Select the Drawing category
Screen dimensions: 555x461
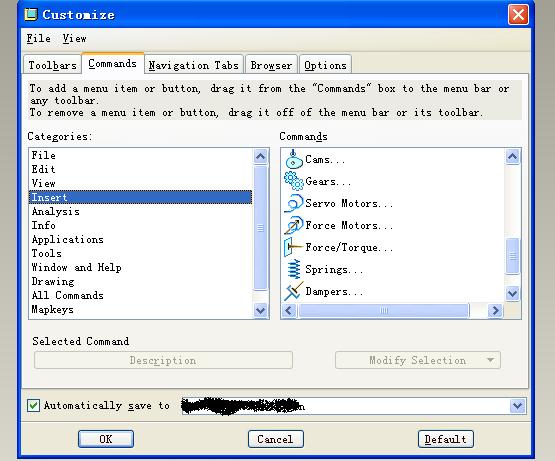coord(141,281)
